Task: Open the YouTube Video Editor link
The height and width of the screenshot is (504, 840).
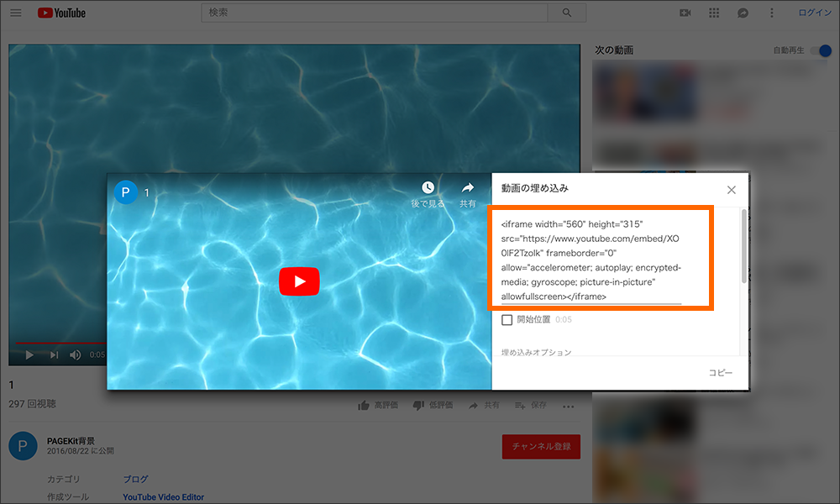Action: tap(164, 497)
